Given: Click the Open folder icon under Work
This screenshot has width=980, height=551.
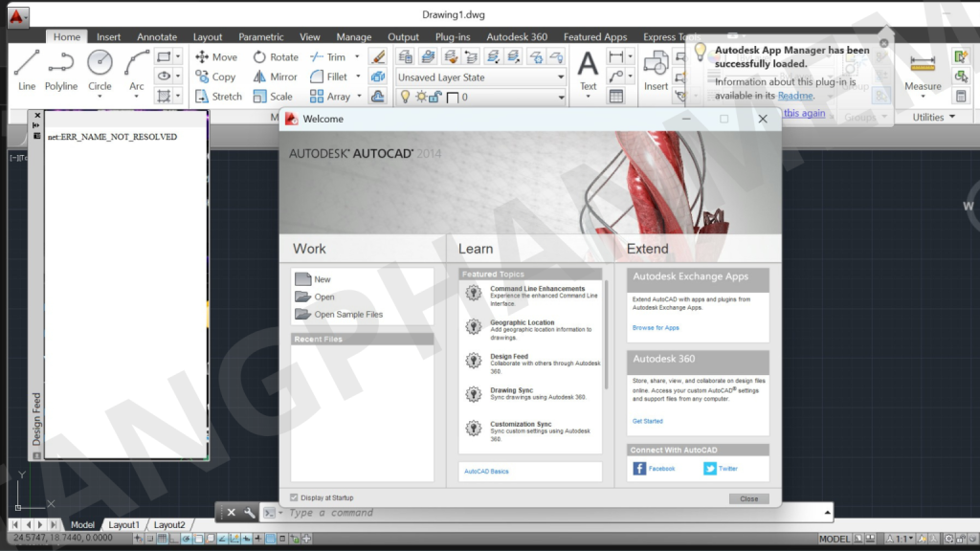Looking at the screenshot, I should 303,297.
